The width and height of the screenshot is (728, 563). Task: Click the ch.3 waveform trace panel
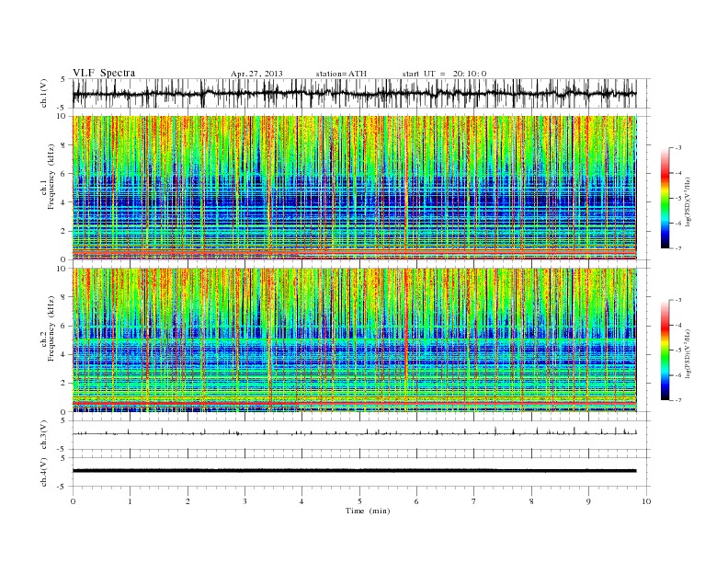coord(361,435)
